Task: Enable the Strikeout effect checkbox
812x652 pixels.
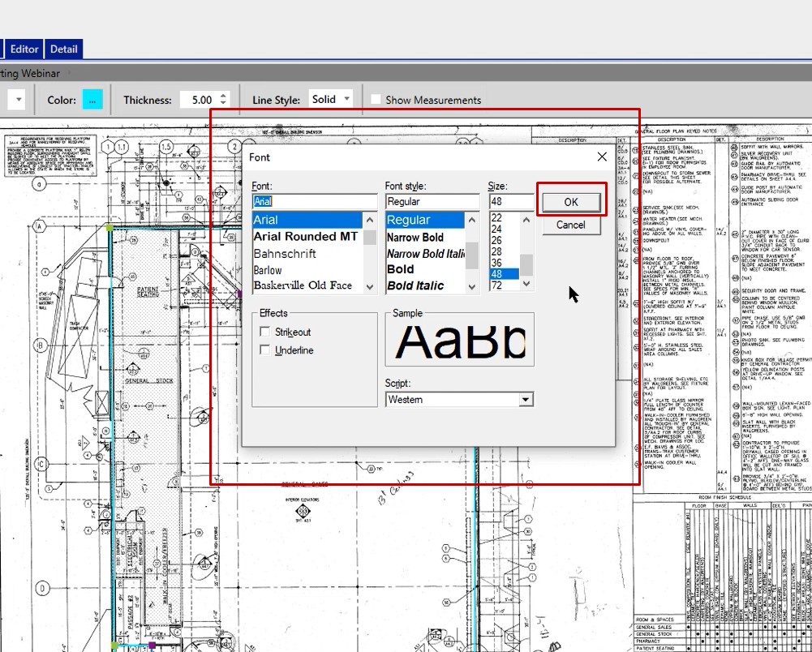Action: [x=265, y=332]
